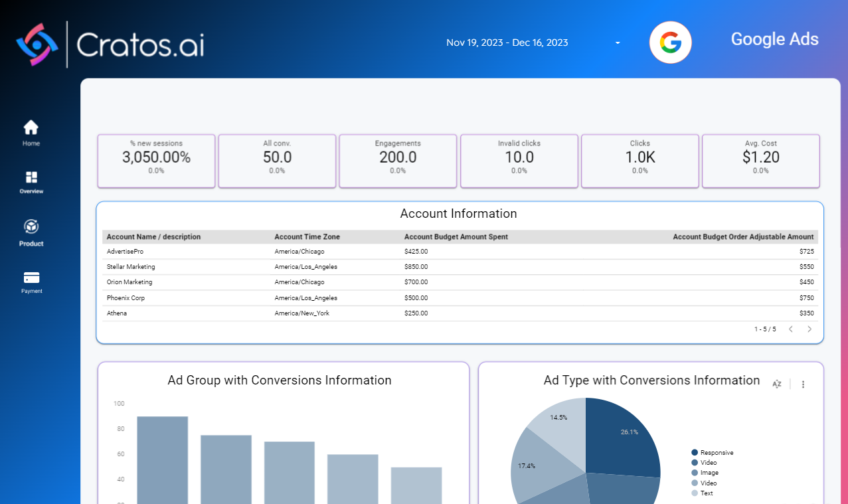Select the shortest bar in Ad Group chart
The width and height of the screenshot is (848, 504).
click(x=416, y=485)
